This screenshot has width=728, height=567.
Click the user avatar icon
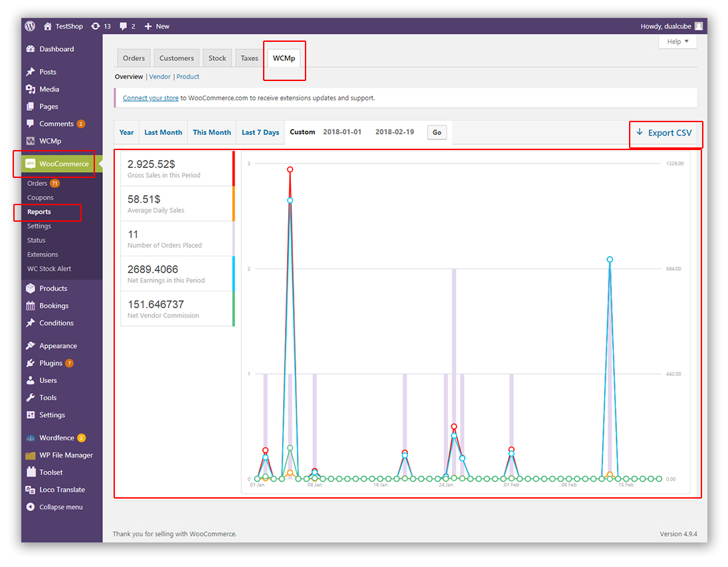click(x=698, y=26)
